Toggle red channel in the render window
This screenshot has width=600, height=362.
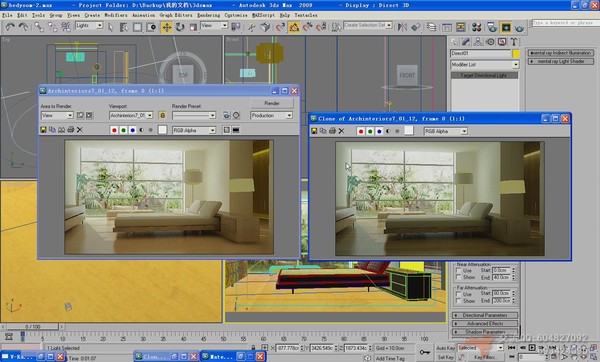pyautogui.click(x=114, y=130)
